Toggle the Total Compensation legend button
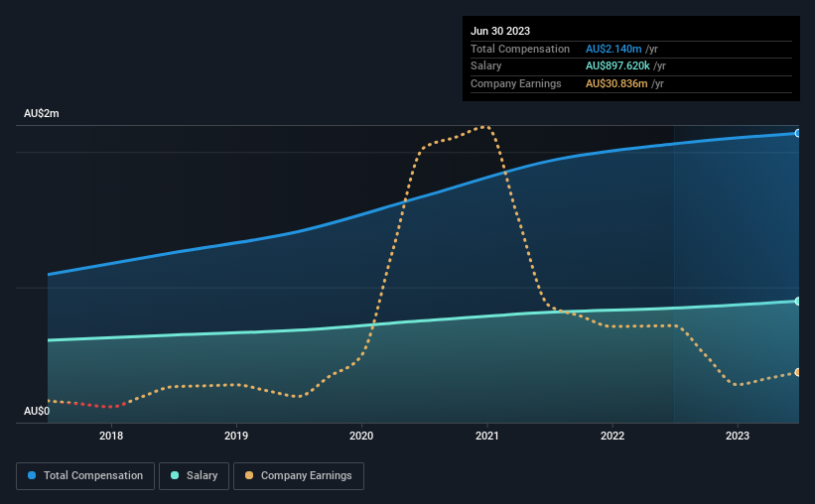815x504 pixels. coord(85,476)
